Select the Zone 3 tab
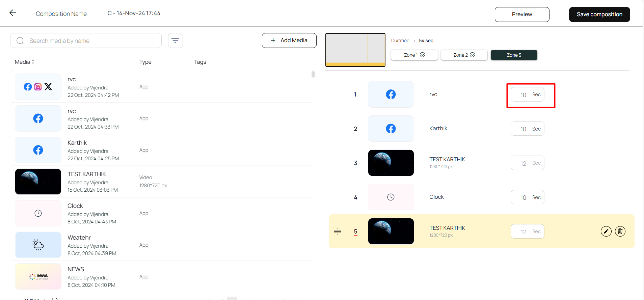This screenshot has height=300, width=644. [x=514, y=55]
